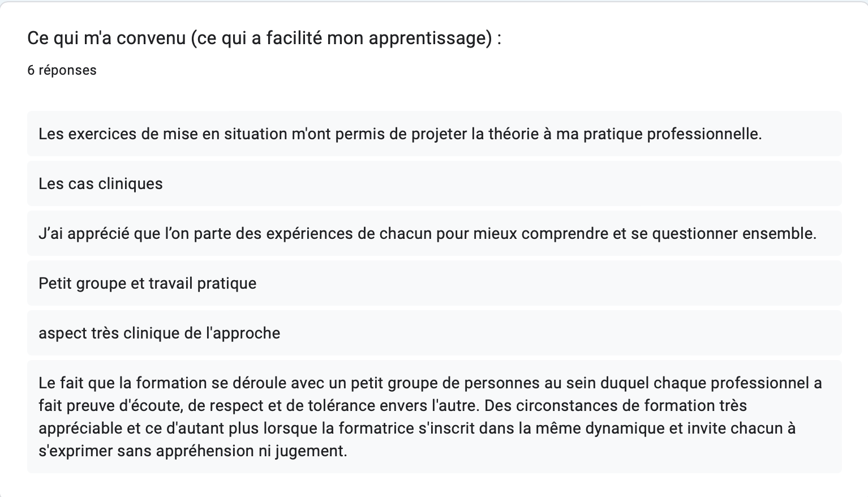This screenshot has width=868, height=497.
Task: Click the line 's'exprimer sans appréhension ni jugement'
Action: click(x=193, y=451)
